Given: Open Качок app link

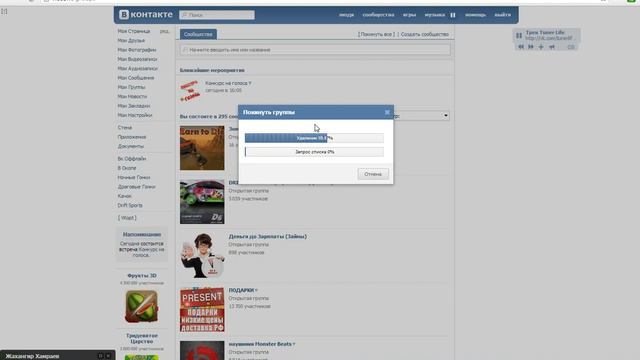Looking at the screenshot, I should point(124,196).
